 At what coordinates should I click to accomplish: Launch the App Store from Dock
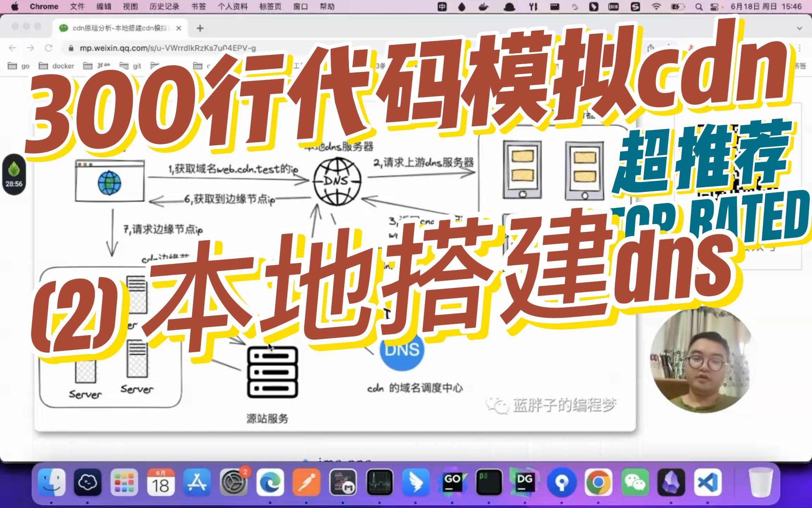197,482
